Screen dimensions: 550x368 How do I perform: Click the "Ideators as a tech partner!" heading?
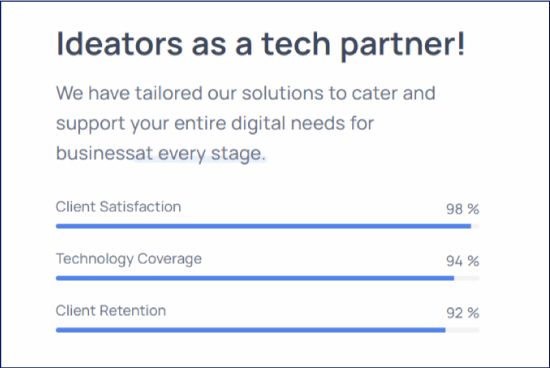(x=261, y=45)
